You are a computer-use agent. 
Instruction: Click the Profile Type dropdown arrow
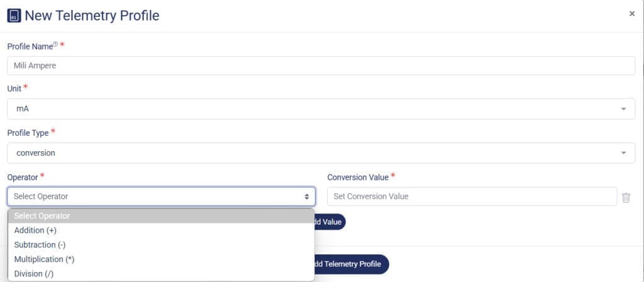[x=623, y=153]
